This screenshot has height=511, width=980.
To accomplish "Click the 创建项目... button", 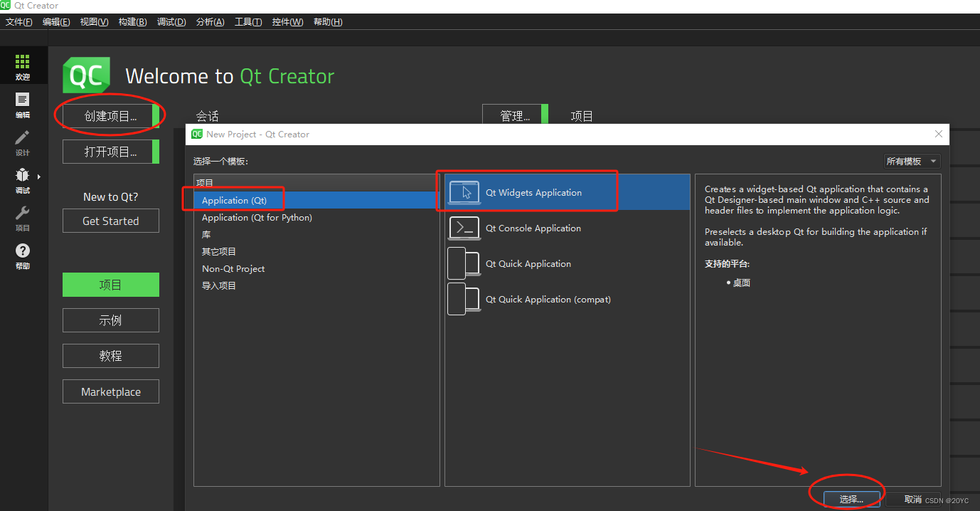I will pyautogui.click(x=110, y=116).
